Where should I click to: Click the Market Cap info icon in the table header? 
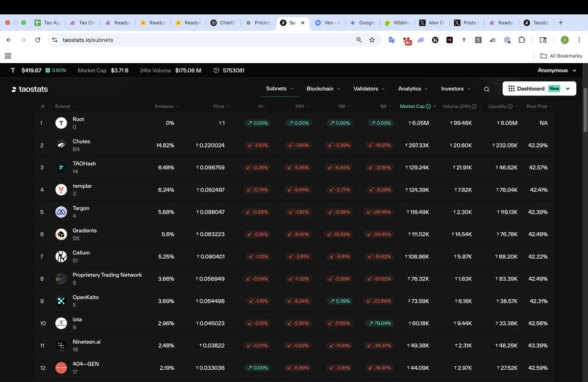click(428, 106)
